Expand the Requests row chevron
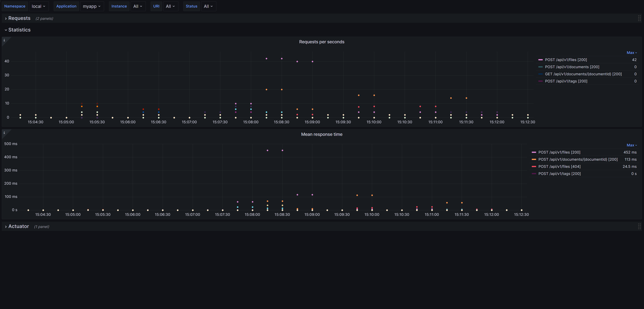Viewport: 644px width, 309px height. coord(6,18)
